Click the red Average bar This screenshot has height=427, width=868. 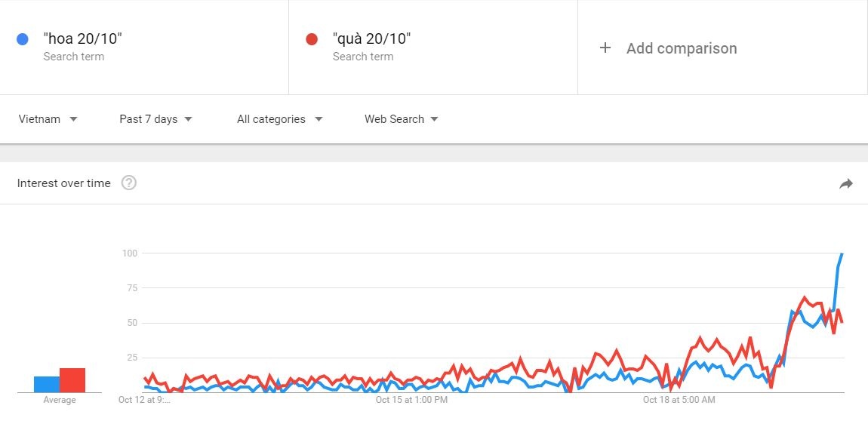(x=72, y=380)
